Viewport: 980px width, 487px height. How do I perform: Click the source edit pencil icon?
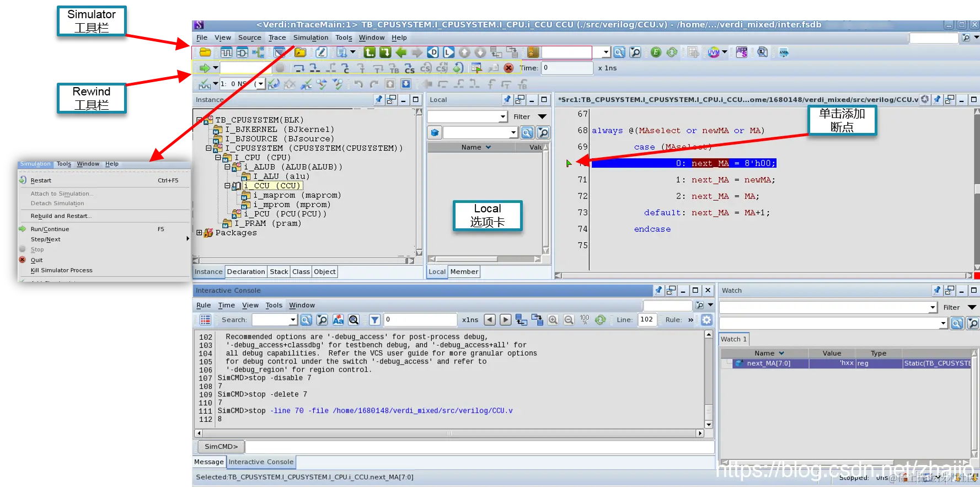(321, 52)
